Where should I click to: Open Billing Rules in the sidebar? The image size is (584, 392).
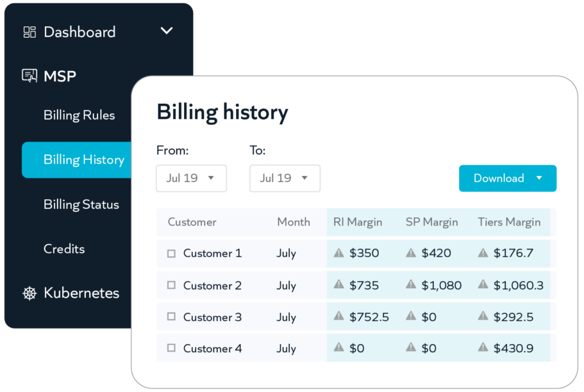click(79, 115)
